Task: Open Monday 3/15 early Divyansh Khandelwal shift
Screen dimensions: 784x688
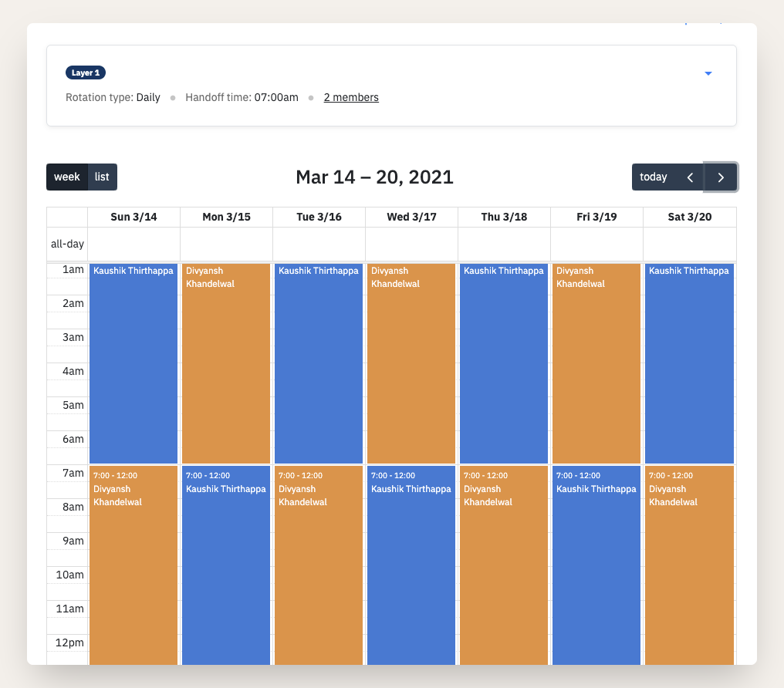Action: [x=226, y=363]
